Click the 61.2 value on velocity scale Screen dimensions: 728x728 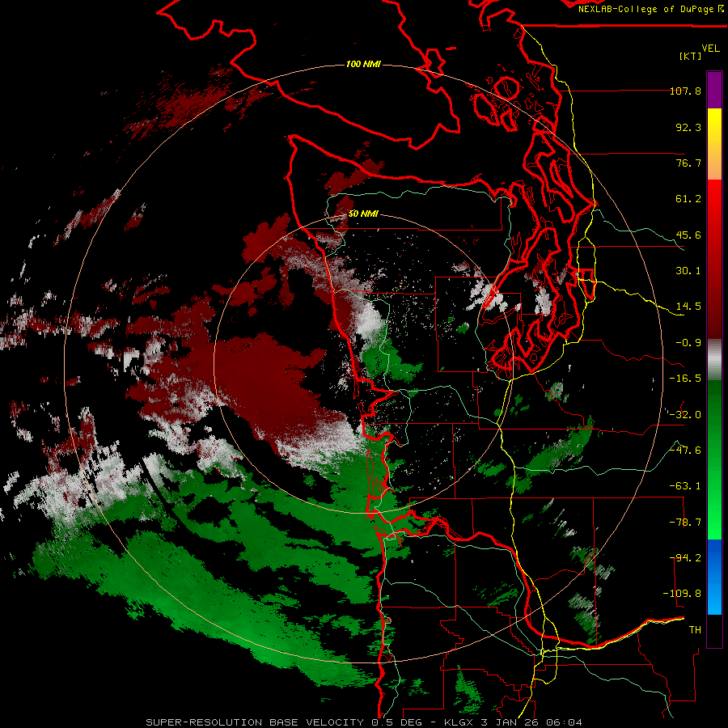pyautogui.click(x=688, y=199)
